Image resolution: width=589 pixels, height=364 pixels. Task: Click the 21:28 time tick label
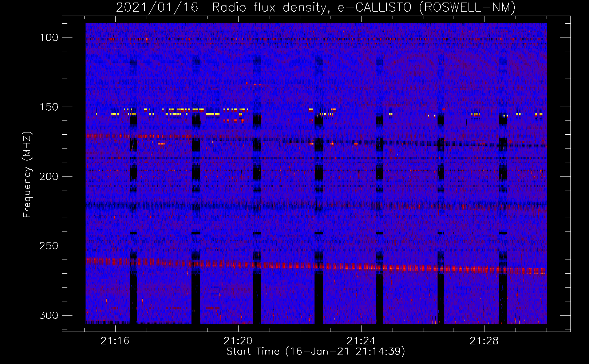coord(484,341)
